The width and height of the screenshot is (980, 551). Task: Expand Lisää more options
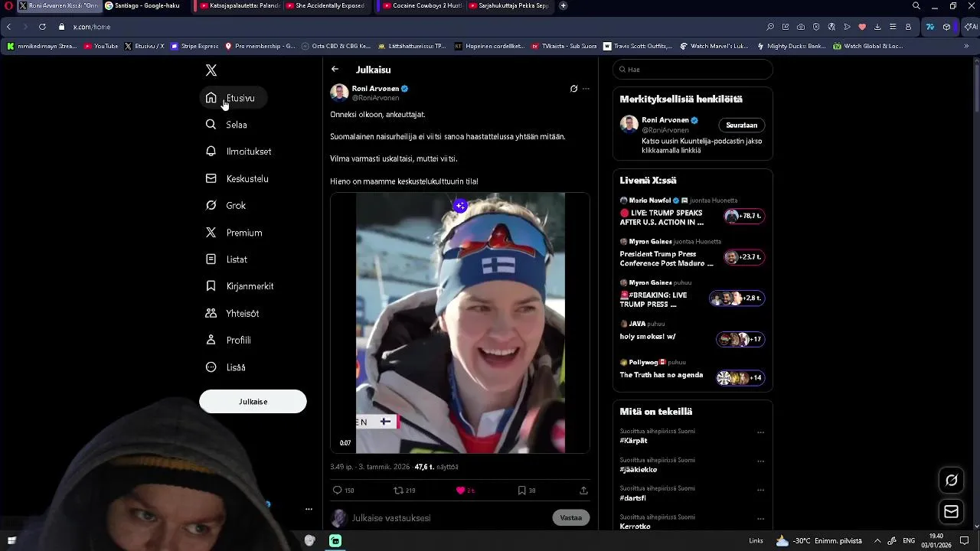click(x=226, y=367)
